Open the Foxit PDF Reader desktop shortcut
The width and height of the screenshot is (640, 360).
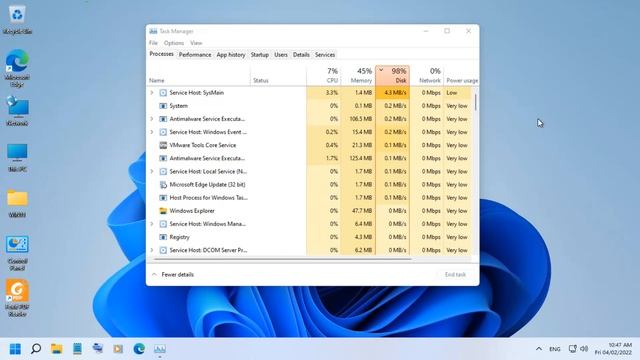pos(17,298)
